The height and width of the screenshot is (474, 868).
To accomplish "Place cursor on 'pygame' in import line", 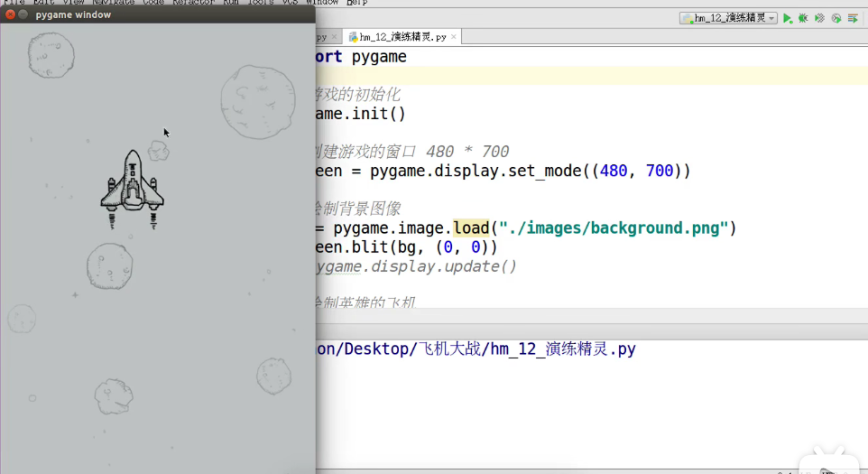I will pos(379,57).
